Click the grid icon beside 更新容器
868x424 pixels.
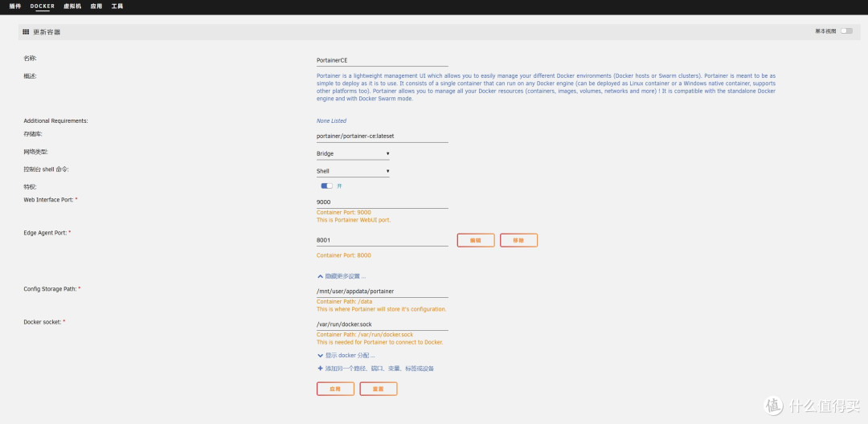point(26,32)
